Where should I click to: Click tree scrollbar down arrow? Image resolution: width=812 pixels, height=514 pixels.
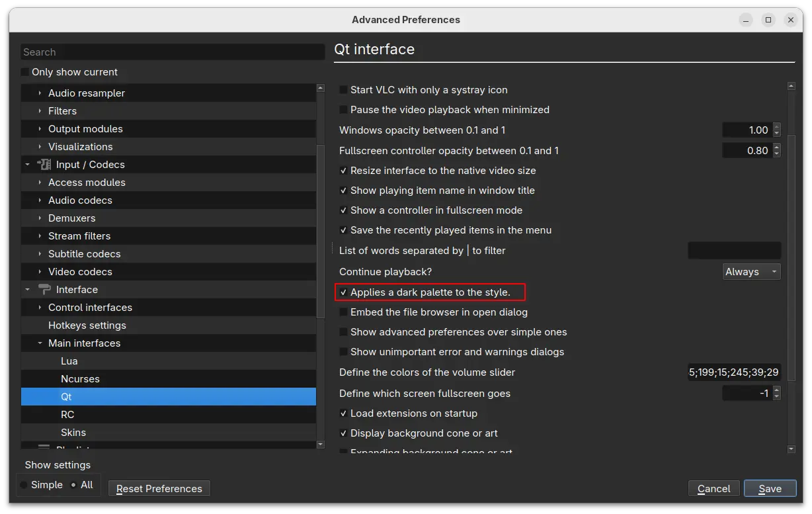click(321, 445)
